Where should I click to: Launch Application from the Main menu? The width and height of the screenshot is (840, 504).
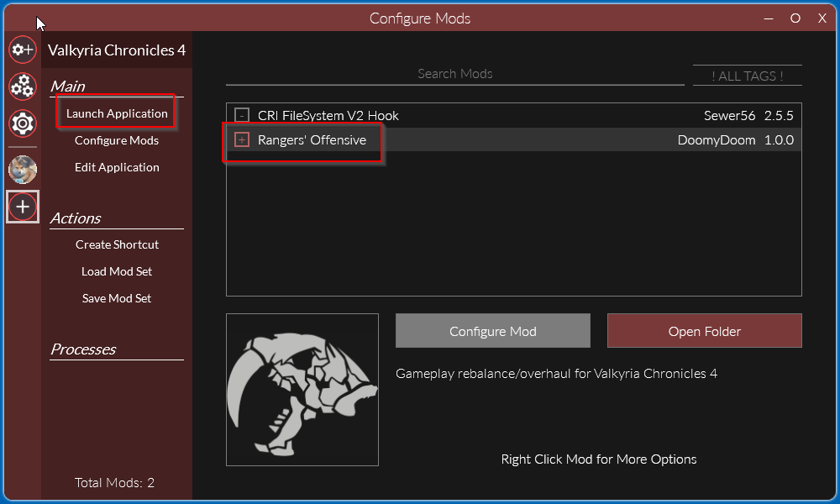pos(117,113)
